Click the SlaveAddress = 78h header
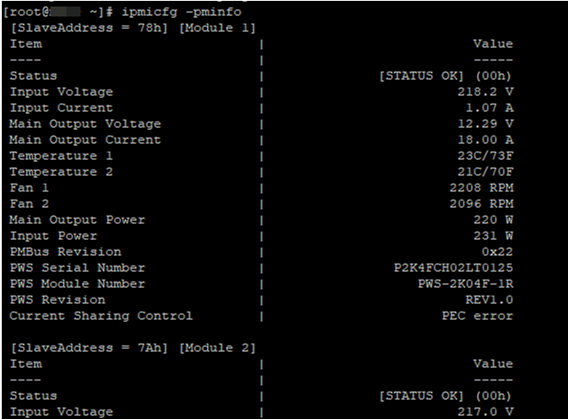Screen dimensions: 568x419 [x=89, y=28]
